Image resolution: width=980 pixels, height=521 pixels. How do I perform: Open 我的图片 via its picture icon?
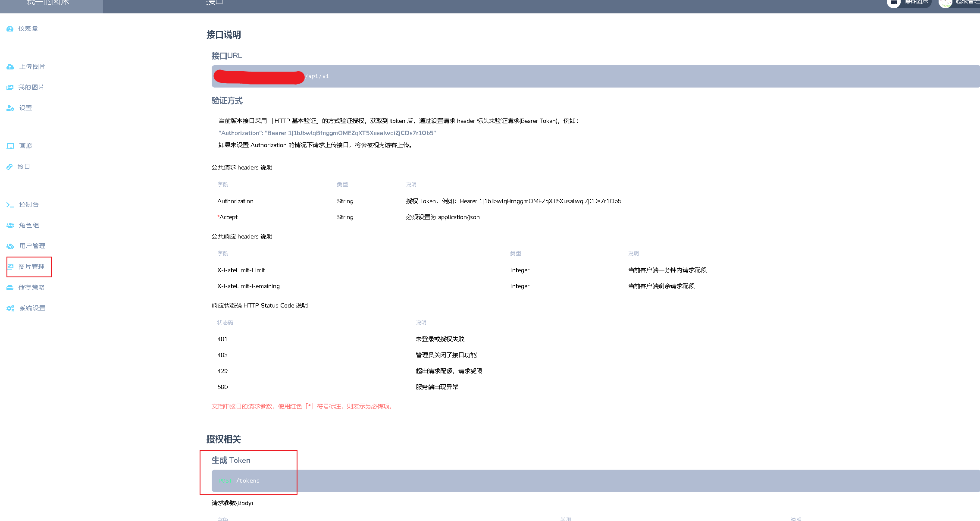10,87
